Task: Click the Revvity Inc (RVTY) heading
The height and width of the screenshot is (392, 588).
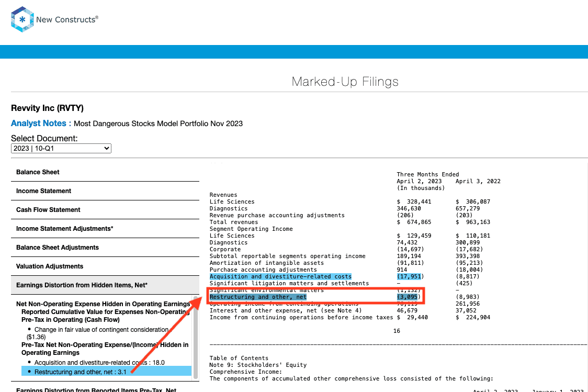Action: pos(47,108)
